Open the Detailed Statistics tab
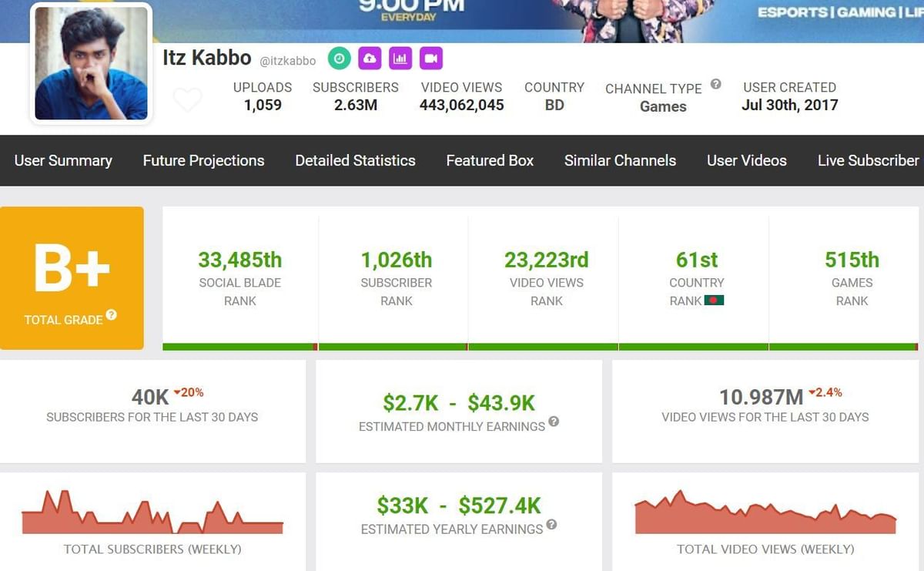924x571 pixels. click(355, 160)
